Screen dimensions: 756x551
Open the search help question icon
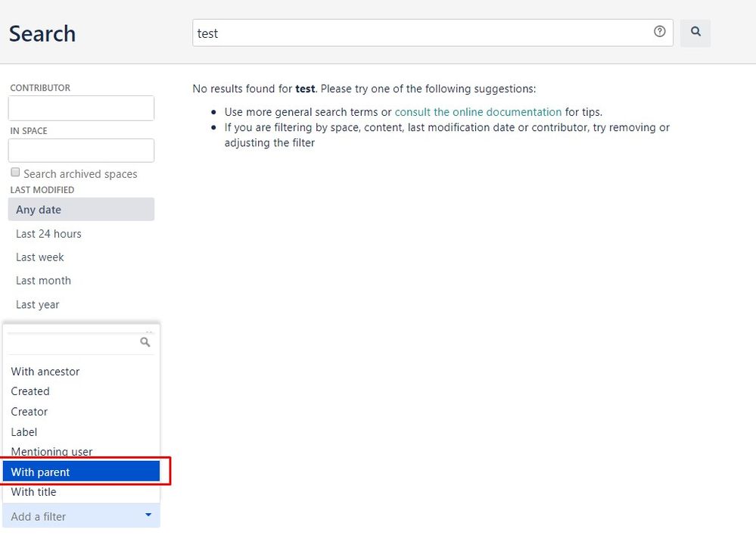tap(660, 31)
